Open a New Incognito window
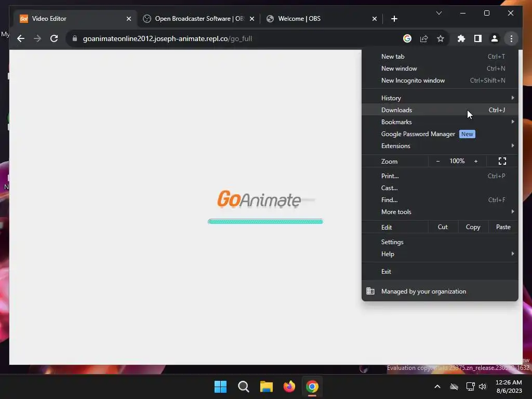 coord(440,81)
